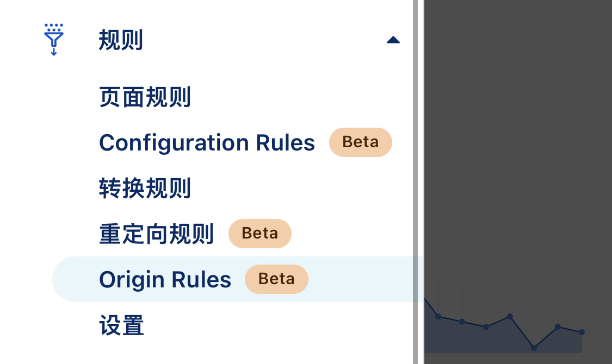Screen dimensions: 612x364
Task: Open 设置 under the rules section
Action: click(x=122, y=325)
